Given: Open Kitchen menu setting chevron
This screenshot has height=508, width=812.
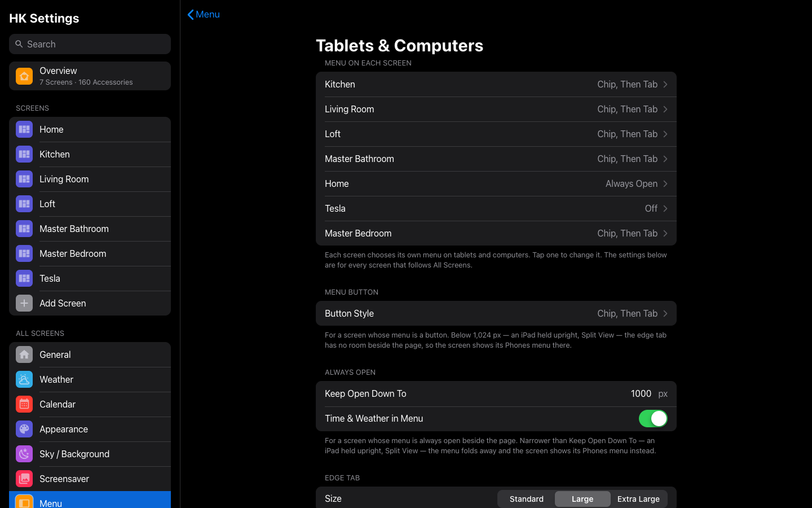Looking at the screenshot, I should tap(665, 84).
